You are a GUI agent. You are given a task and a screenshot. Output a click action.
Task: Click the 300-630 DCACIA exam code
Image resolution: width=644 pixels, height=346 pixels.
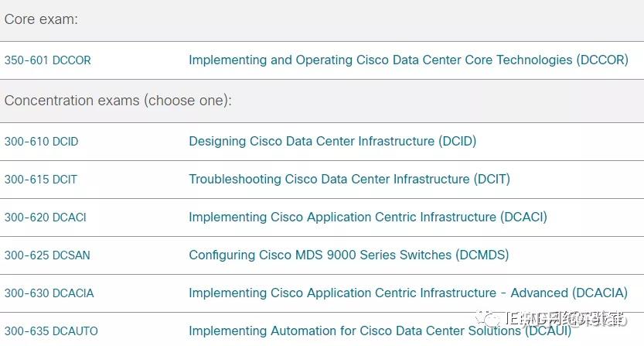[x=49, y=293]
